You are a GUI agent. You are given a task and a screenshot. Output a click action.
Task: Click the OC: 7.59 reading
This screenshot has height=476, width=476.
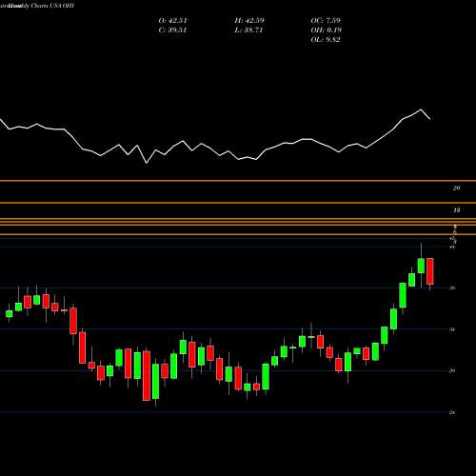point(326,21)
